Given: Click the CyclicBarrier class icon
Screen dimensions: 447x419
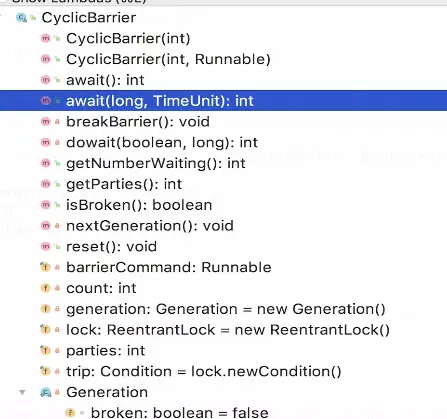Looking at the screenshot, I should (x=21, y=18).
